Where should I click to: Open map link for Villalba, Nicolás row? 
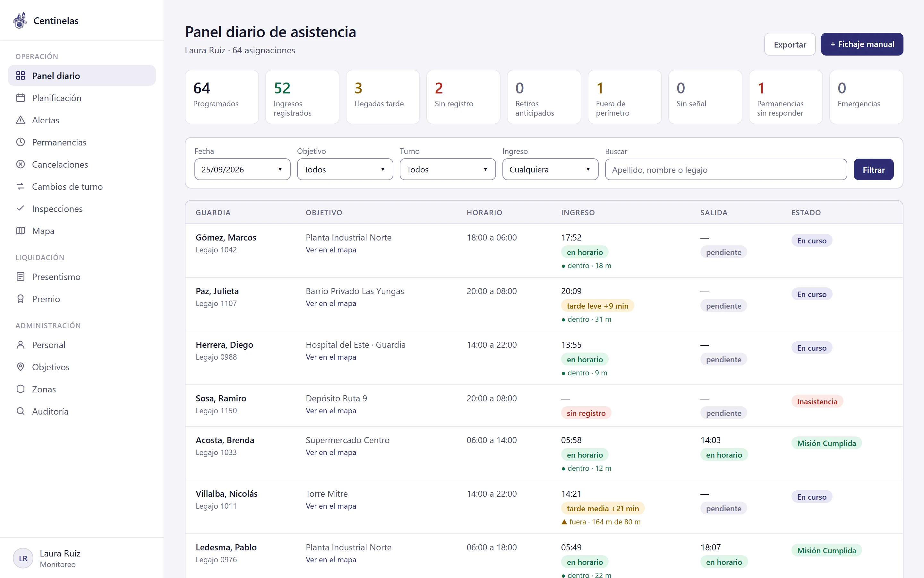(x=331, y=506)
